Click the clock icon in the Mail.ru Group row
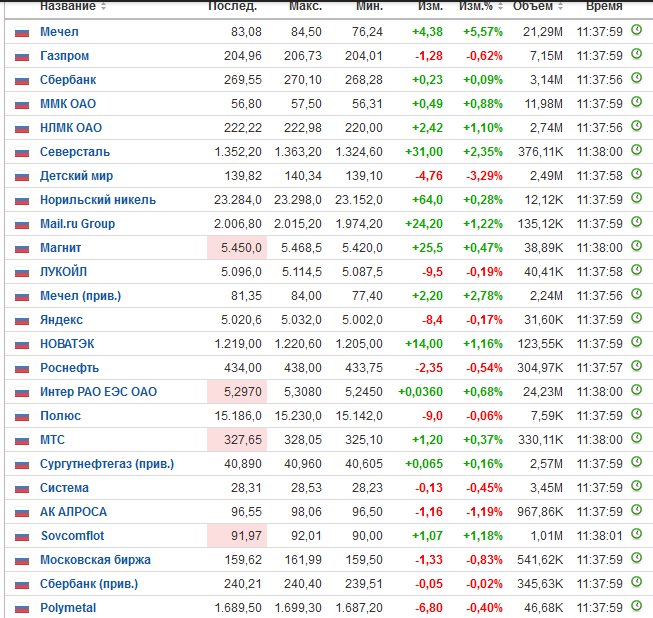This screenshot has height=618, width=653. (636, 222)
